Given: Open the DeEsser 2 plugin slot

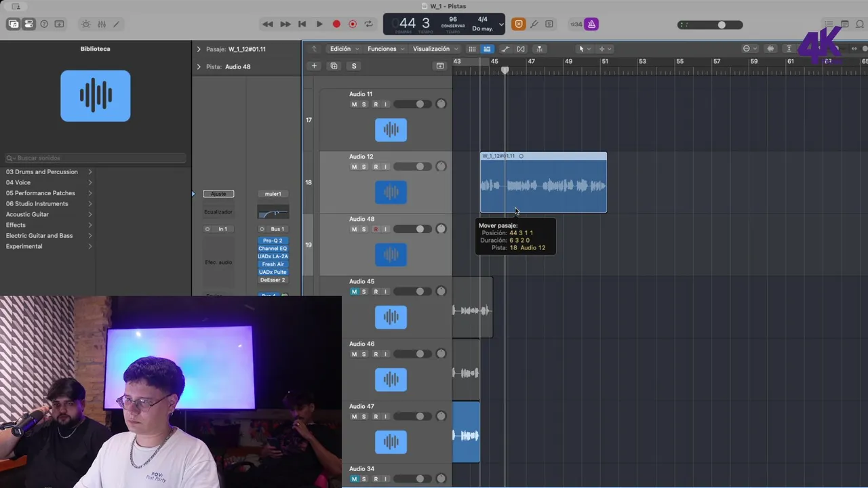Looking at the screenshot, I should coord(273,280).
